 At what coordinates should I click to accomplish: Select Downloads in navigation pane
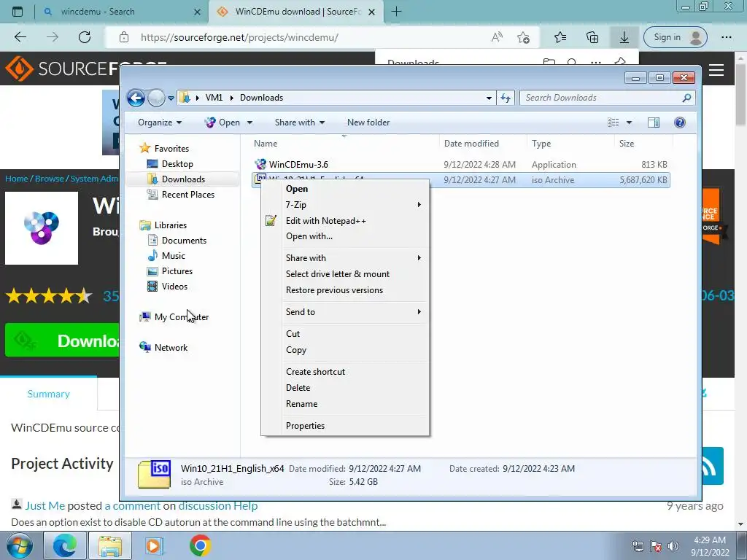(x=176, y=179)
